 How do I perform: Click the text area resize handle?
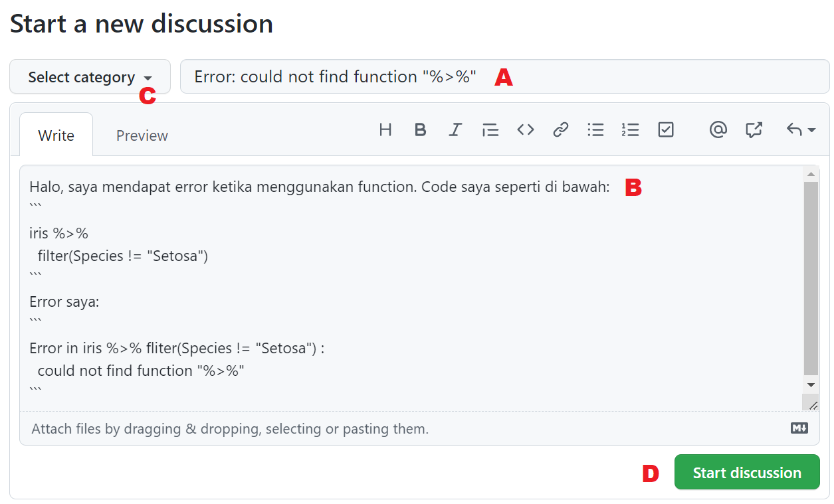pyautogui.click(x=811, y=403)
